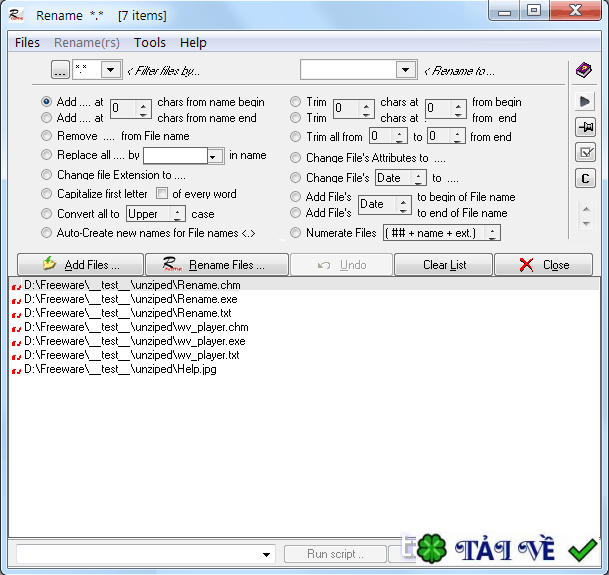Image resolution: width=609 pixels, height=575 pixels.
Task: Click the Clear List button
Action: (x=444, y=265)
